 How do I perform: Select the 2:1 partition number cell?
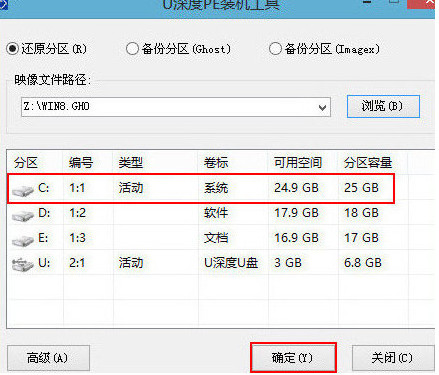tap(77, 263)
